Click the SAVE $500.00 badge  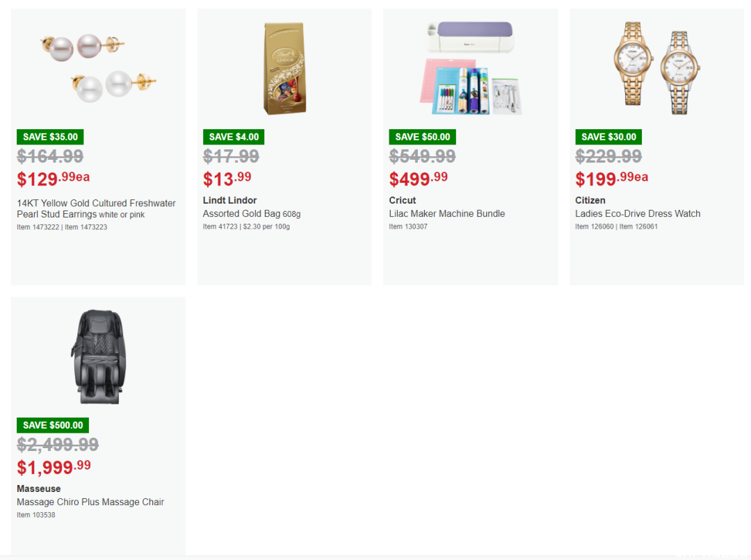[x=53, y=425]
